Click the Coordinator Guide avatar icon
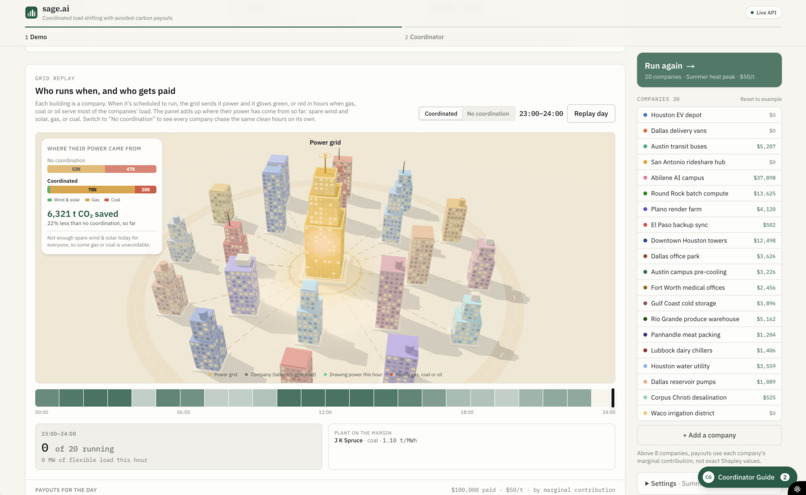 click(x=708, y=477)
